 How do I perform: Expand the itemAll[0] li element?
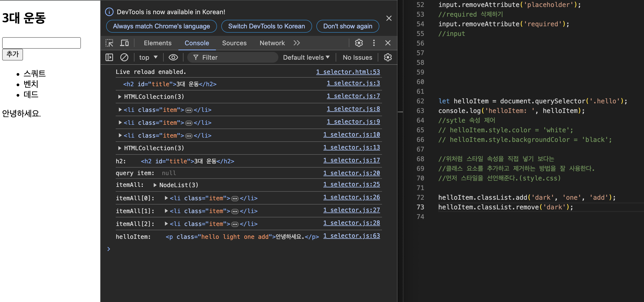(166, 198)
